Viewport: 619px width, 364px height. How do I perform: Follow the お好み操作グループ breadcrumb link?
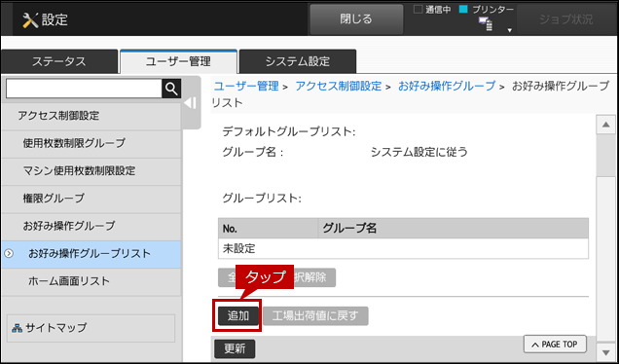click(447, 86)
